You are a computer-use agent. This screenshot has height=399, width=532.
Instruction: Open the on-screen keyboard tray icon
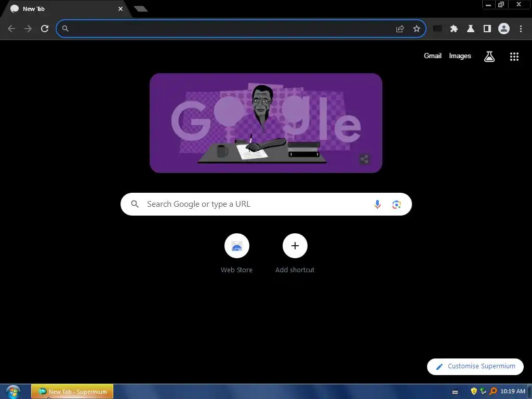[455, 392]
